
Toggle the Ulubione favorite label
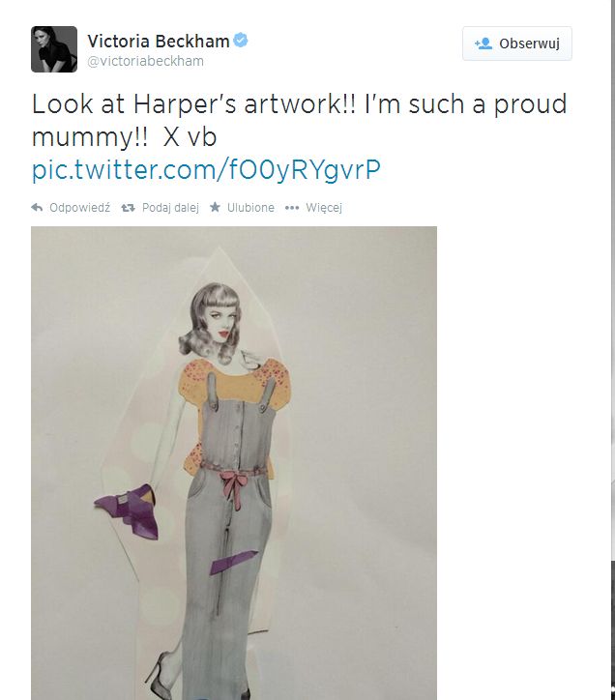point(249,207)
